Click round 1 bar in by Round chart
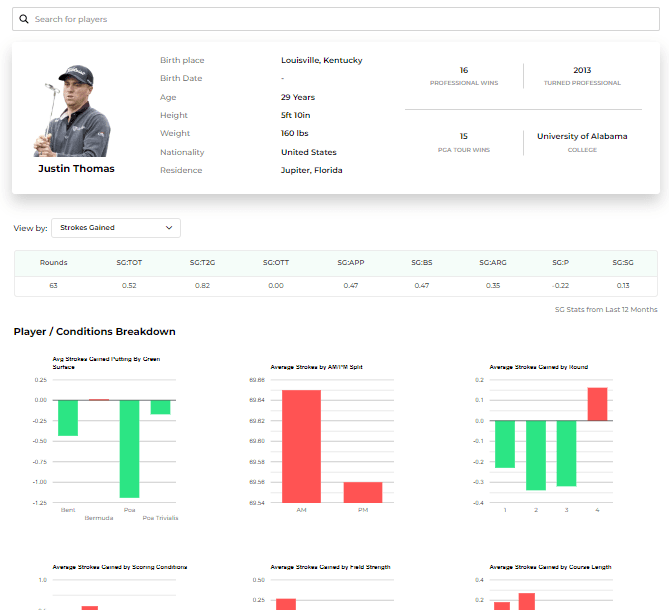The height and width of the screenshot is (610, 669). point(505,444)
